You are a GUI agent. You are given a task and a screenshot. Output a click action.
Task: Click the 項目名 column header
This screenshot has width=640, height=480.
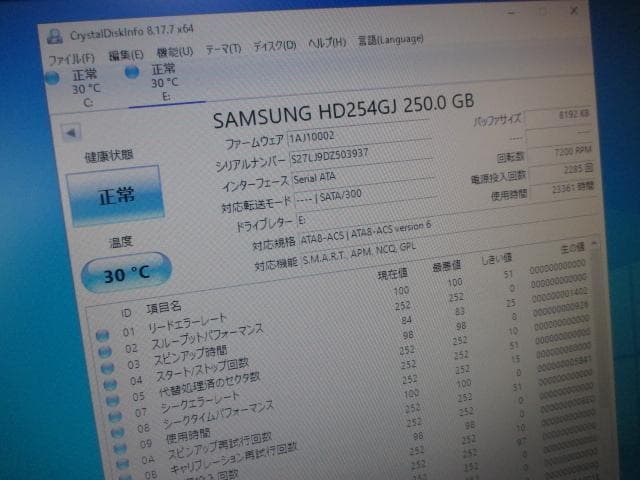[164, 308]
